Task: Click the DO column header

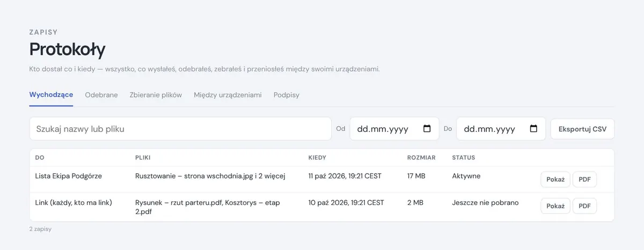Action: [x=40, y=158]
